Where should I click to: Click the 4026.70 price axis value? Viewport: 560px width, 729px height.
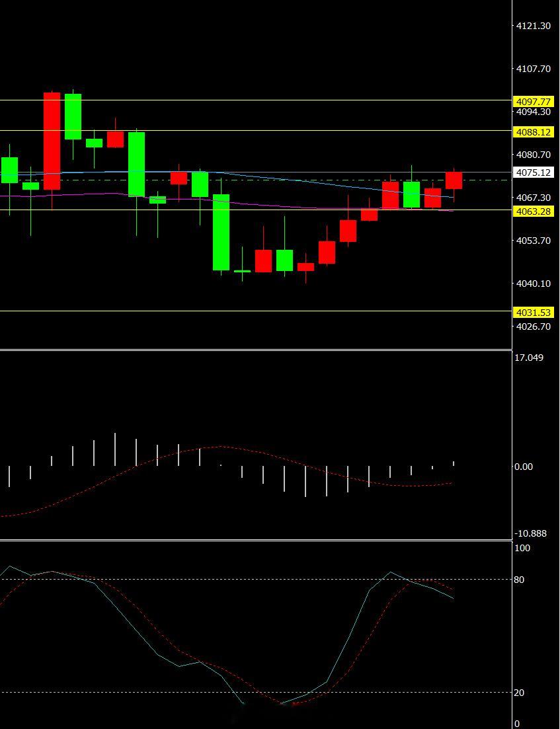tap(534, 326)
